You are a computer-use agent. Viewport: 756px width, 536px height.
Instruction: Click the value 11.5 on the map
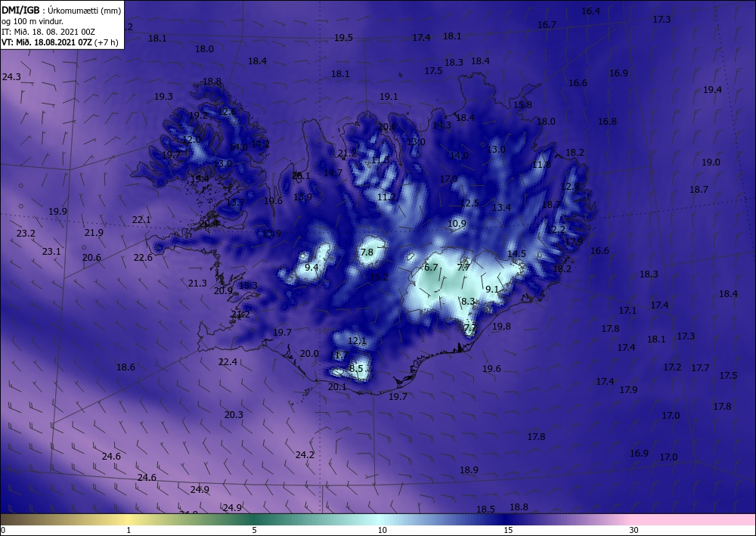click(380, 160)
